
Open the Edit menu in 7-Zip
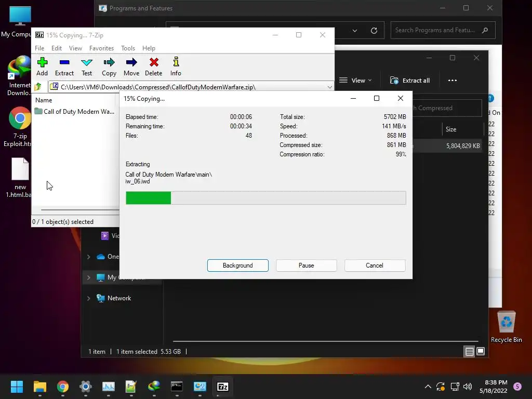[56, 48]
